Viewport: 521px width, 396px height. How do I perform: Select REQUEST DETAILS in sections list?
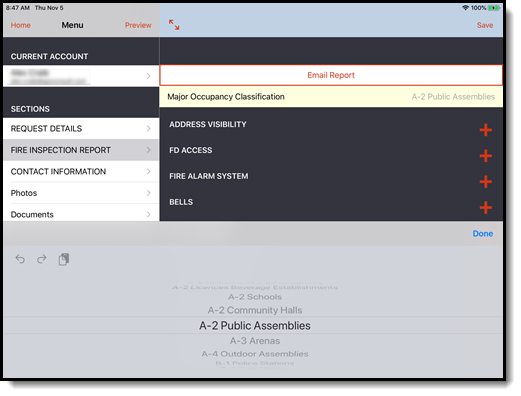(81, 128)
